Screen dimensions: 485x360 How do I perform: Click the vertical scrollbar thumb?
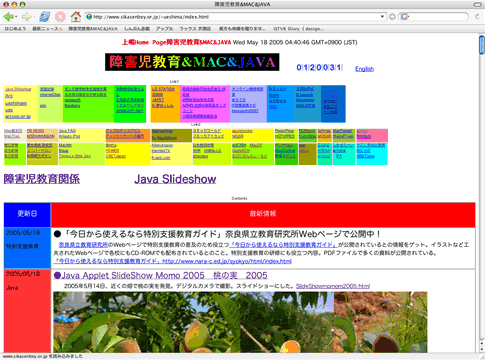[x=482, y=45]
